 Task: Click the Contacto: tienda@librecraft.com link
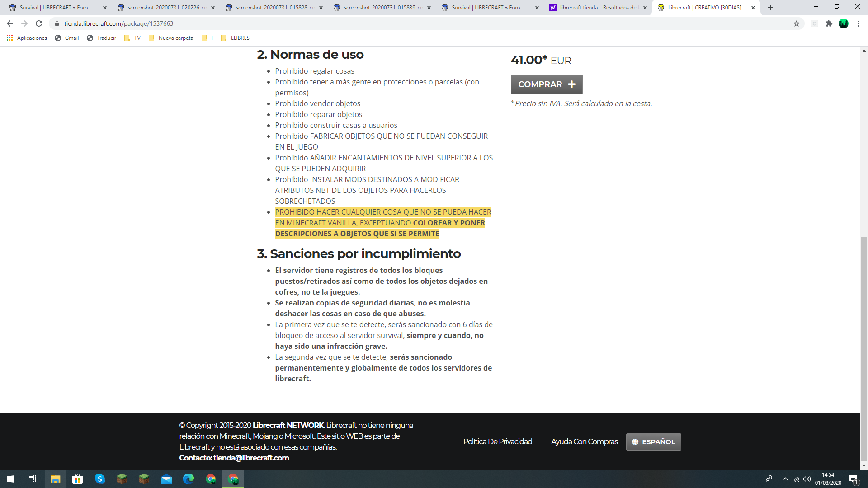[x=234, y=458]
